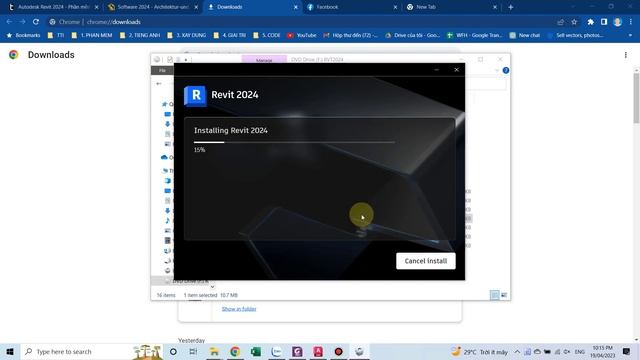
Task: Expand the bookmarks bar overflow arrow
Action: tap(630, 36)
